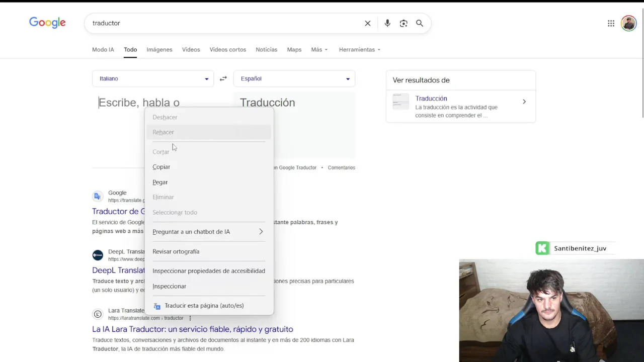Click Deshacer in the context menu
The image size is (644, 362).
(209, 117)
